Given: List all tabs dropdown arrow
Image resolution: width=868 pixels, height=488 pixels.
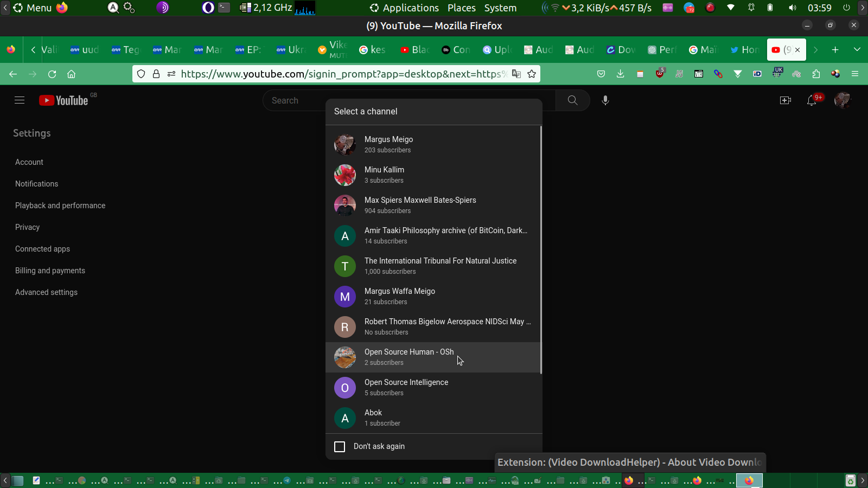Looking at the screenshot, I should click(x=857, y=50).
